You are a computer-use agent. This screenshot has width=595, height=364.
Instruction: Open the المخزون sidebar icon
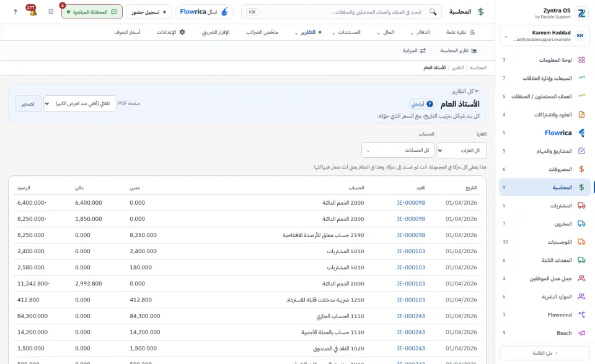[x=581, y=223]
